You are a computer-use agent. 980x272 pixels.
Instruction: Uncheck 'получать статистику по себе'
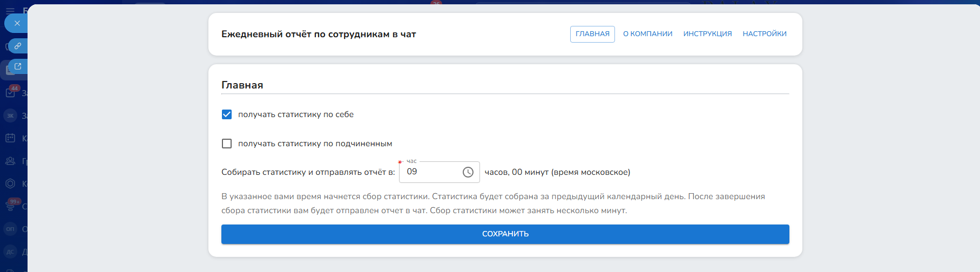227,114
